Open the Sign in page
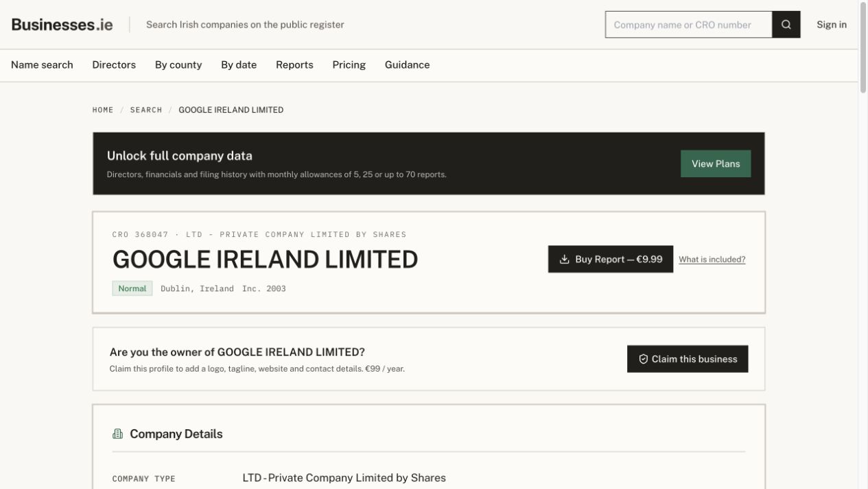The height and width of the screenshot is (489, 868). [x=831, y=25]
